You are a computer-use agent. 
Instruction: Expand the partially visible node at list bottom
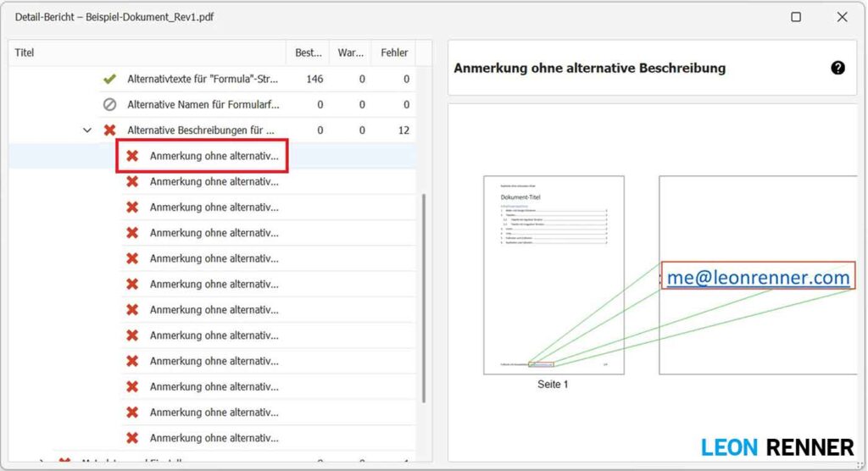41,462
